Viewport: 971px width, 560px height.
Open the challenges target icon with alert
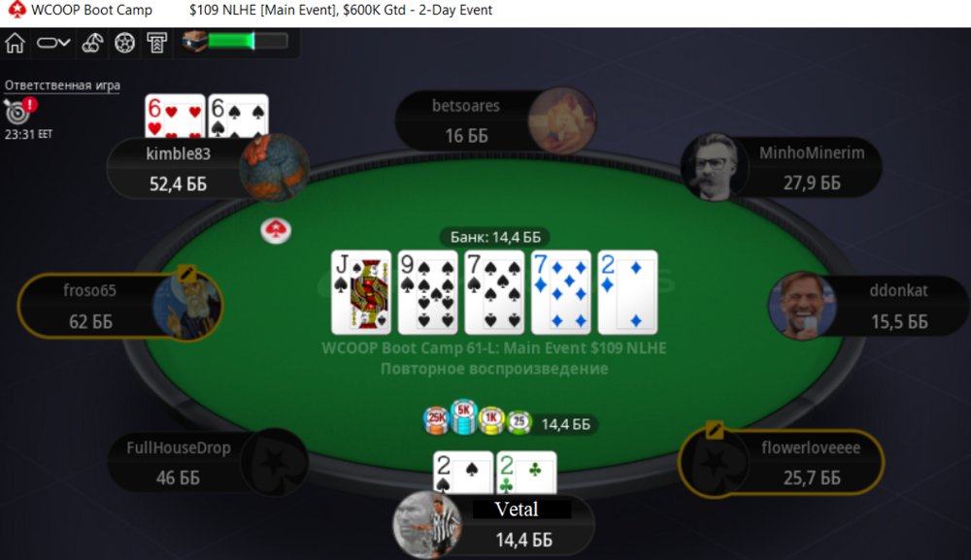(19, 111)
